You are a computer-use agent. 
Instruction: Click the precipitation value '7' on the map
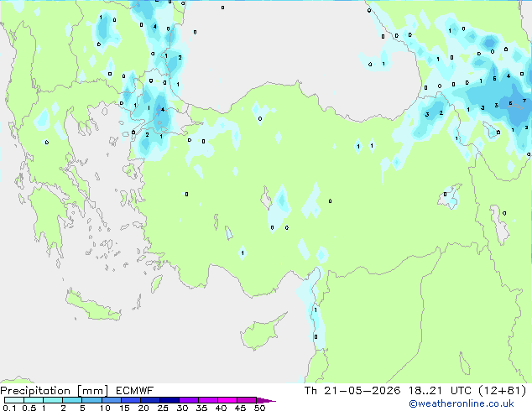point(524,101)
